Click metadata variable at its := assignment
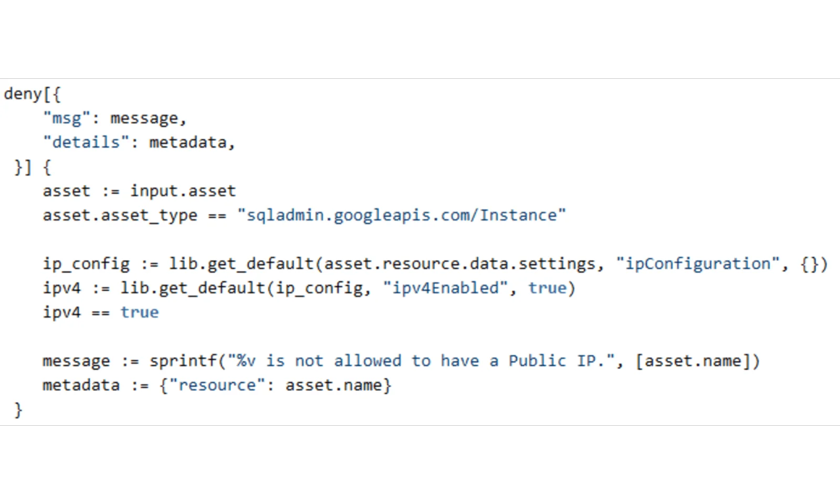This screenshot has width=840, height=504. click(x=81, y=385)
